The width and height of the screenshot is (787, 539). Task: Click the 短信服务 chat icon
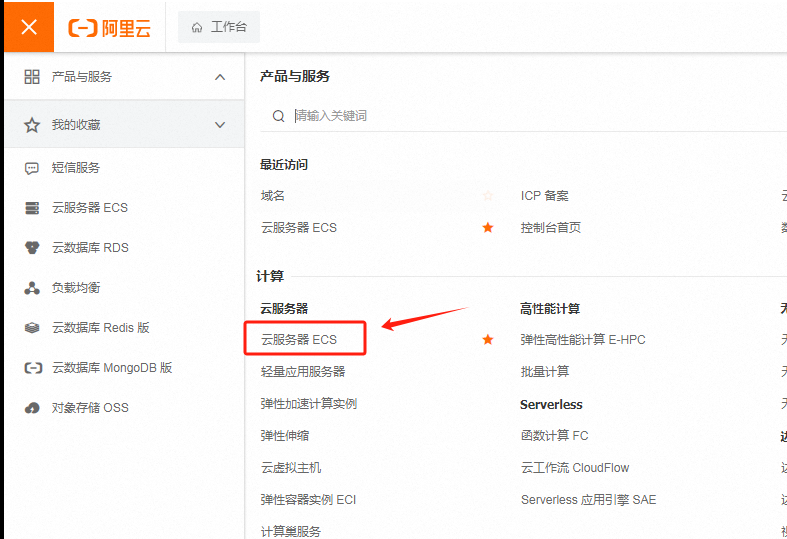coord(32,168)
